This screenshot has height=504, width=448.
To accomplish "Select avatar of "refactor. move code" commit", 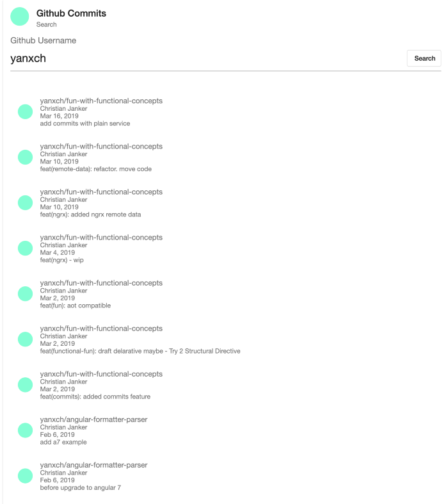I will coord(26,158).
